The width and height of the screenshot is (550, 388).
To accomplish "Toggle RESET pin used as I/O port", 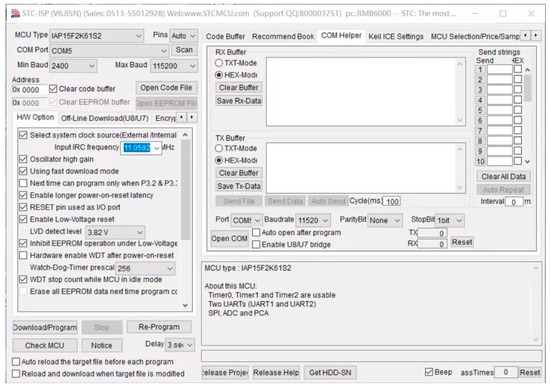I will click(23, 207).
